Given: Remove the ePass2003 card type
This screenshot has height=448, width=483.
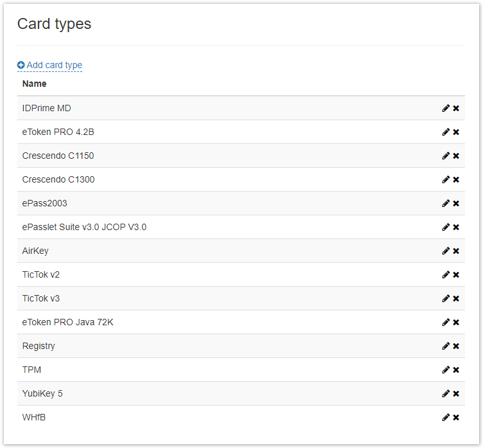Looking at the screenshot, I should pos(456,203).
